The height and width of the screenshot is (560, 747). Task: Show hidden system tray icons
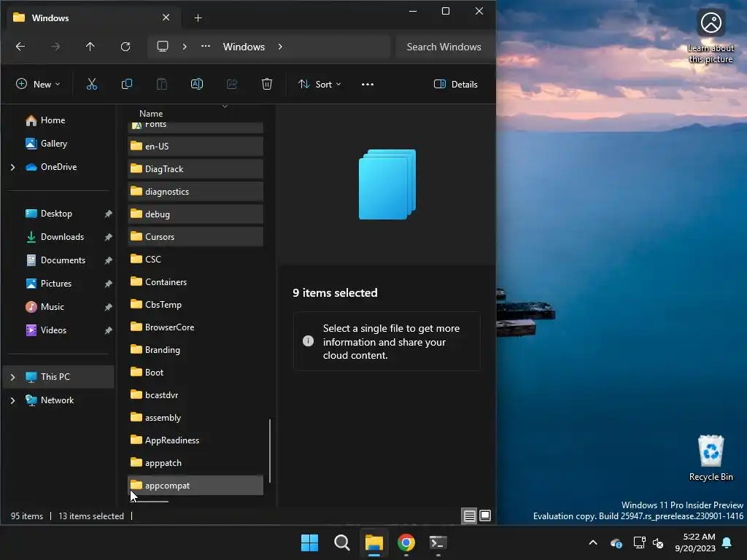coord(593,542)
